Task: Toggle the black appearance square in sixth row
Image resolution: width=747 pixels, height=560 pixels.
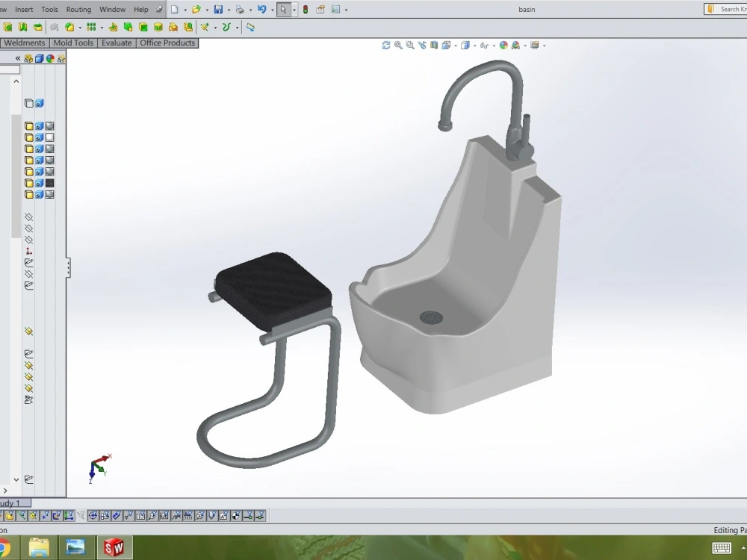Action: [x=49, y=184]
